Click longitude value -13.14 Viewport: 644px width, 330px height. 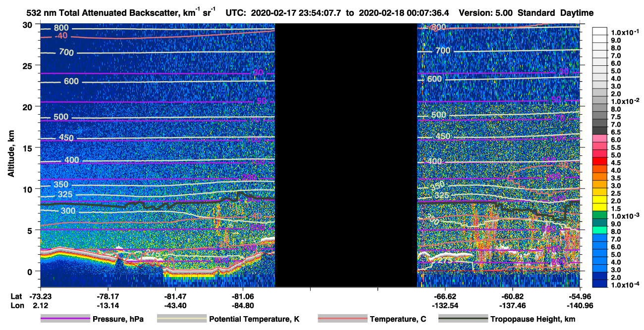[x=108, y=305]
